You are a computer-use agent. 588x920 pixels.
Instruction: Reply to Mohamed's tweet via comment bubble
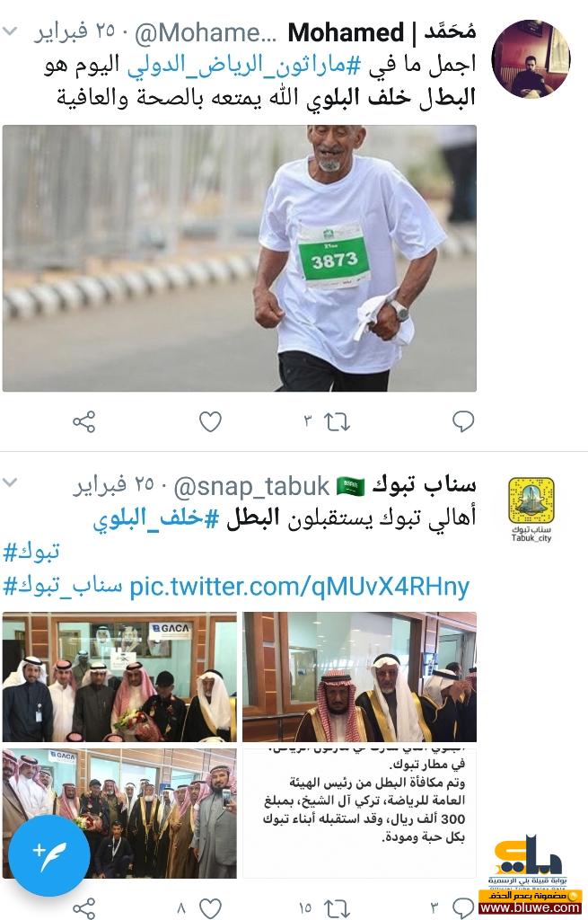point(462,421)
